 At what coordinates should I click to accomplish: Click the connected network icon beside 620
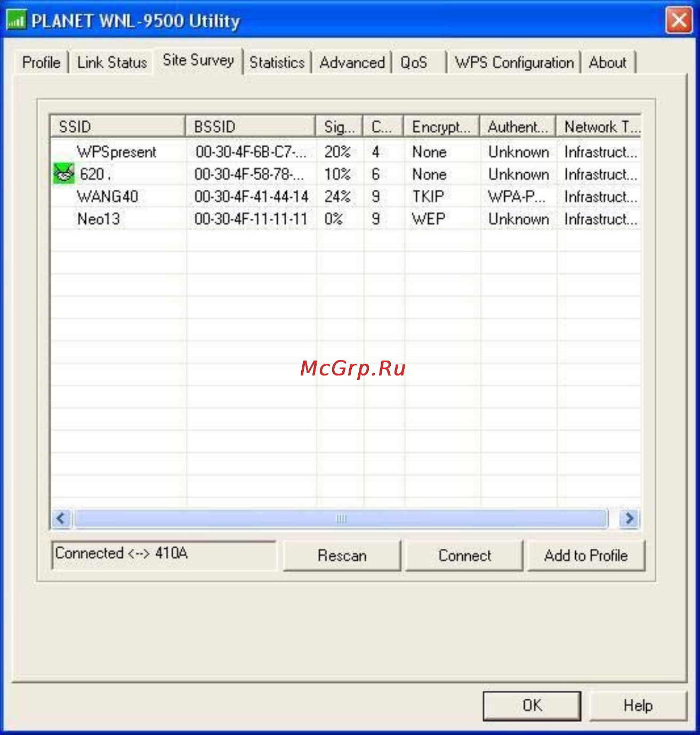coord(64,174)
